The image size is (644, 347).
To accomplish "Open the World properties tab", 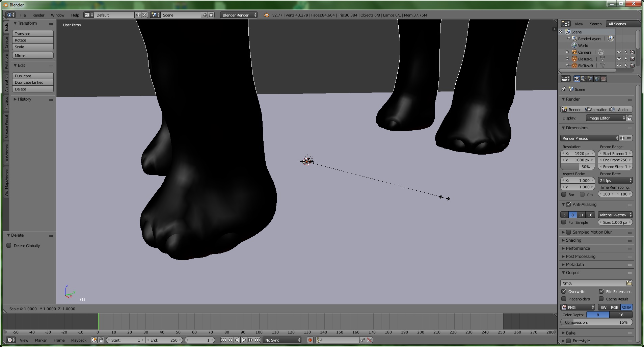I will pyautogui.click(x=597, y=79).
